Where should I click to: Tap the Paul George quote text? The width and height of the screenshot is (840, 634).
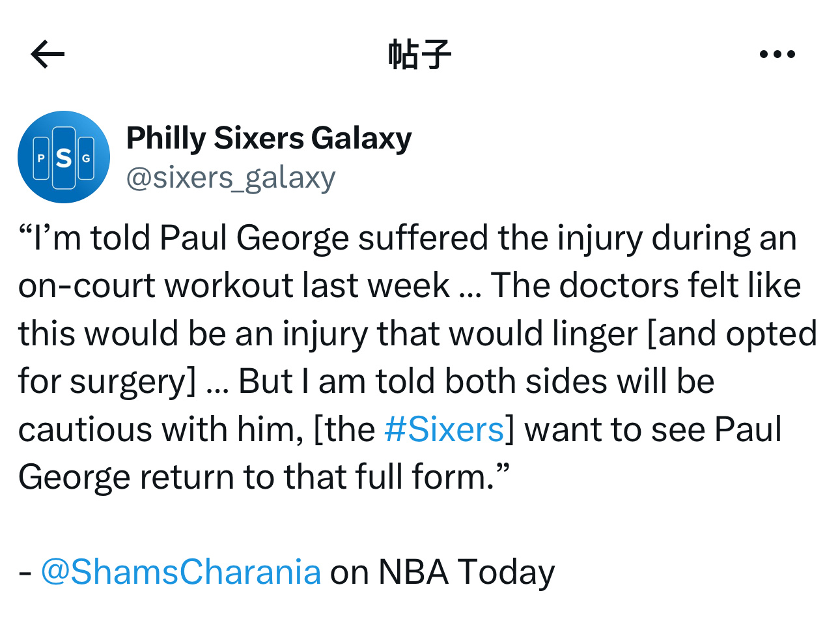click(417, 357)
